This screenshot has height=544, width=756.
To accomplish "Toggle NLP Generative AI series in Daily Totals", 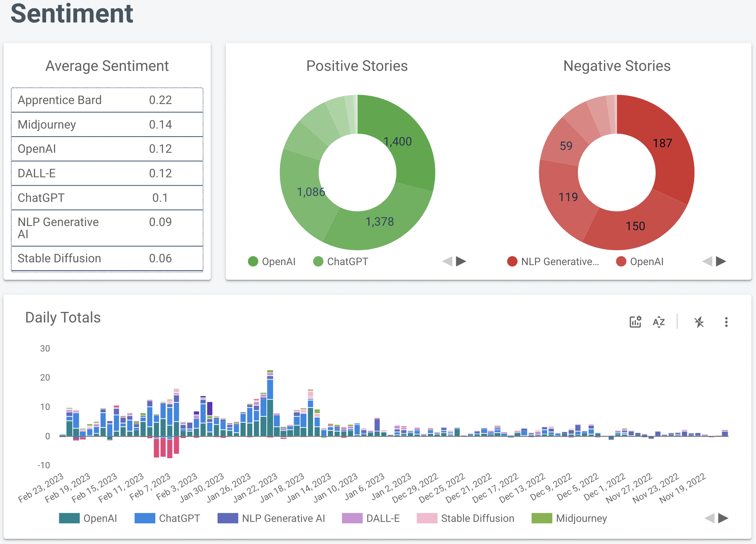I will (271, 518).
